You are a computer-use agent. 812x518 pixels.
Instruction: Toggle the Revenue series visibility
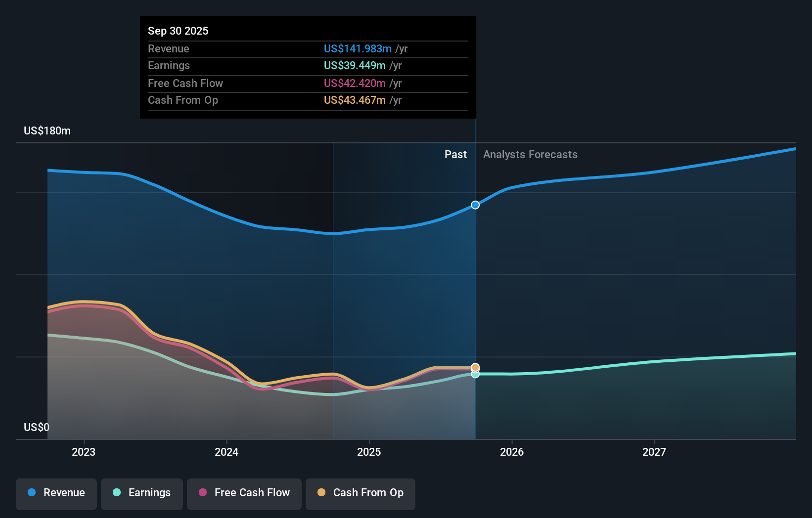56,493
